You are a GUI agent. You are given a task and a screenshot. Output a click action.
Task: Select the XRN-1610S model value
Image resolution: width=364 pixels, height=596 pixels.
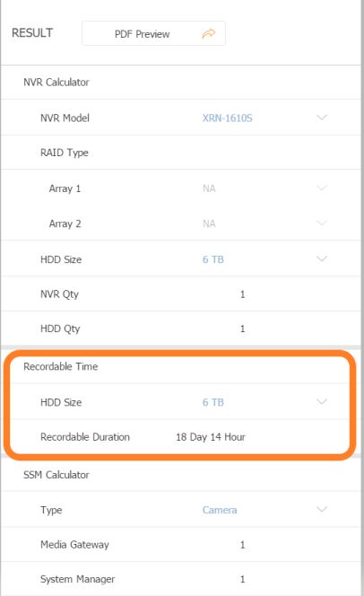coord(227,118)
